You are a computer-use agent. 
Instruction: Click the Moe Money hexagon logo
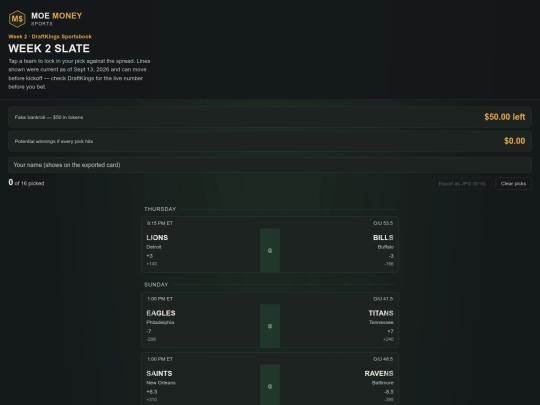(x=17, y=19)
